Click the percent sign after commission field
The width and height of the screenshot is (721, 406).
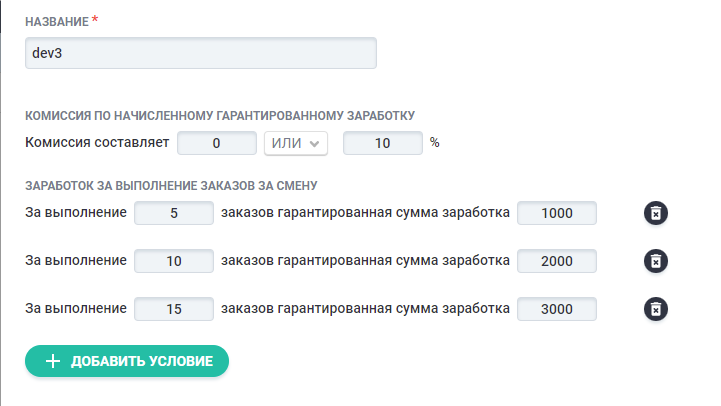pos(435,143)
